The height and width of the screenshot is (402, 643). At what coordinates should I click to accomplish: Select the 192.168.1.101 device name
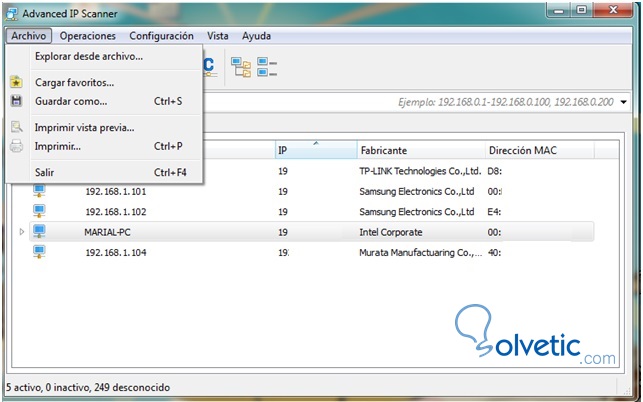coord(116,192)
